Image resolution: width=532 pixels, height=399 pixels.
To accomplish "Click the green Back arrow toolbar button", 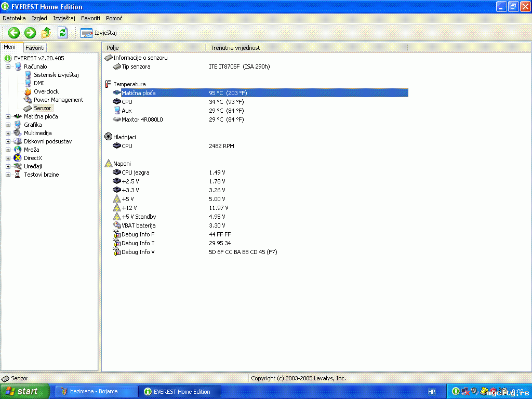I will click(x=14, y=33).
